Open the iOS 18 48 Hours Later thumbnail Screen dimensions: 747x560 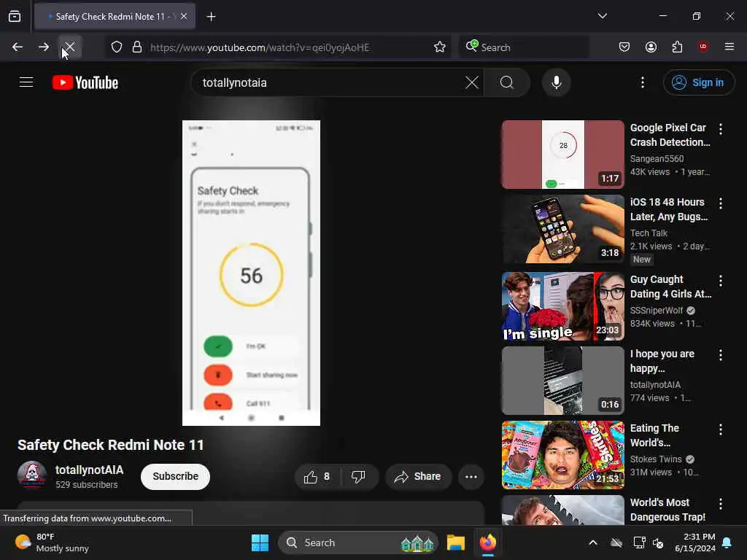[x=562, y=228]
